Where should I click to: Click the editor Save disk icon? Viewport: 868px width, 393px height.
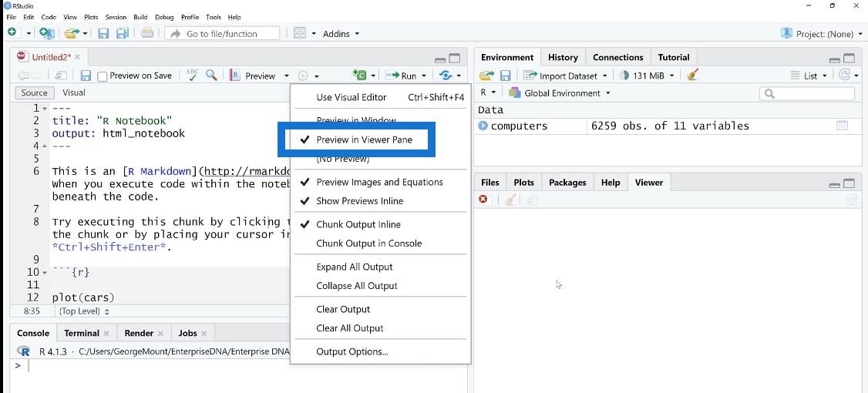(86, 76)
